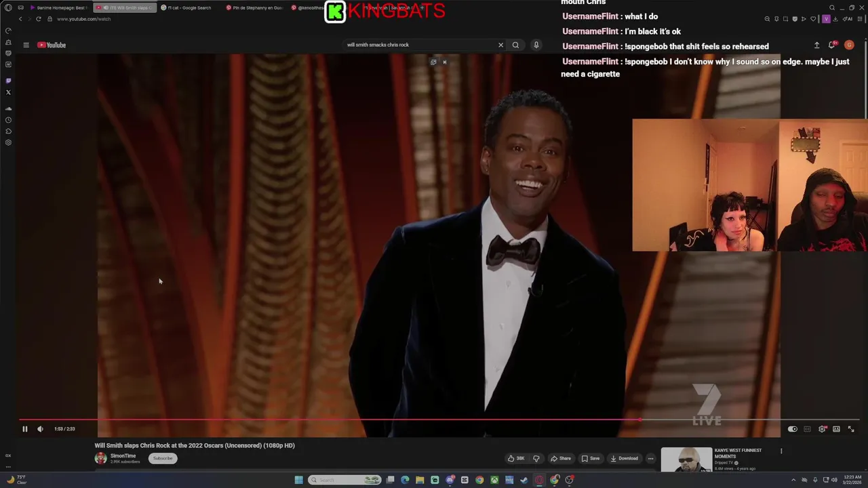Open options for Kanye West recommended video
This screenshot has width=868, height=488.
(781, 451)
